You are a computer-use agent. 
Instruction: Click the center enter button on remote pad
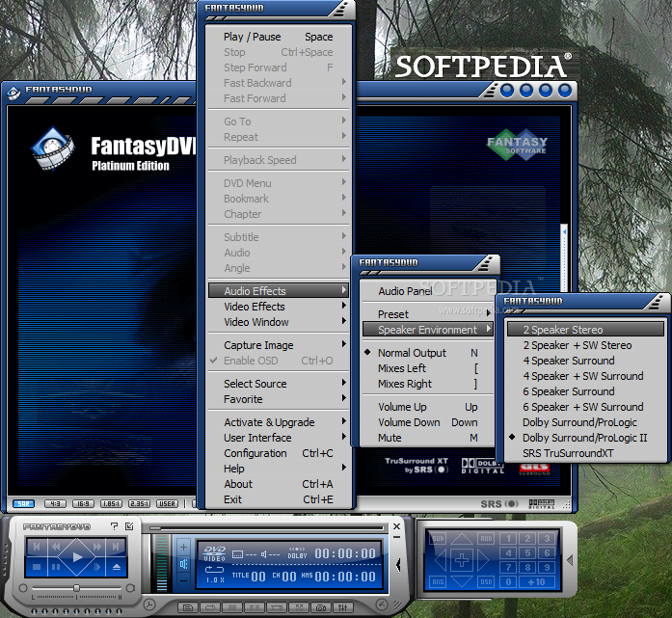pos(462,560)
